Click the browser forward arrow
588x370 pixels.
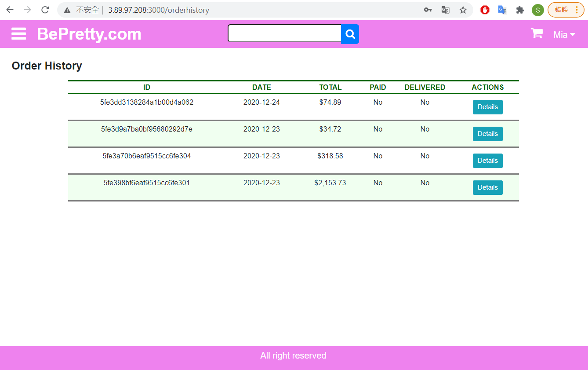point(27,10)
